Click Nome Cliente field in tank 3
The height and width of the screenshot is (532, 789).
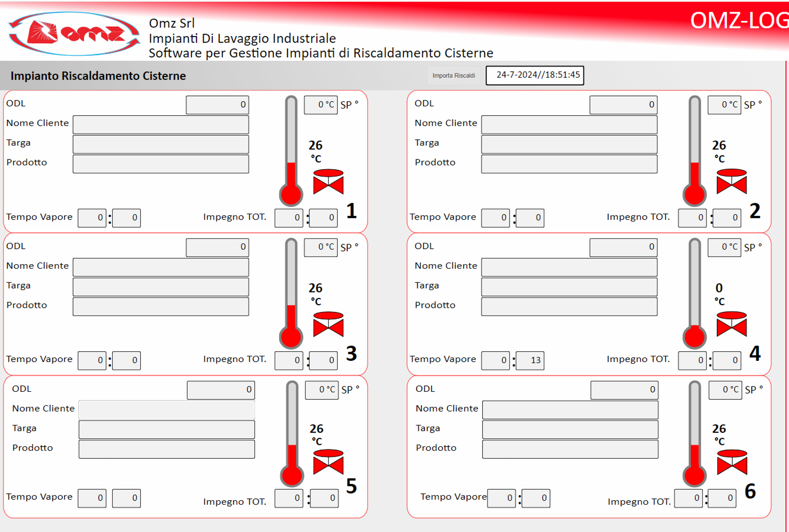point(161,267)
